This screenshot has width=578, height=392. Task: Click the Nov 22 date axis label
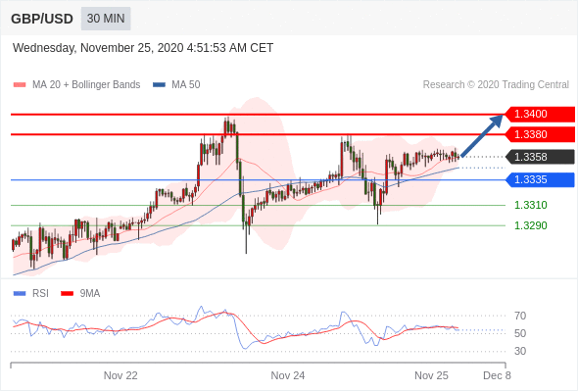tap(120, 375)
